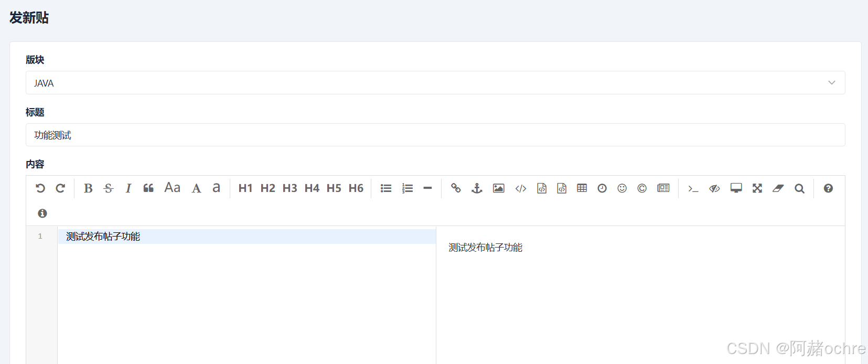The image size is (868, 364).
Task: Insert an image
Action: coord(498,188)
